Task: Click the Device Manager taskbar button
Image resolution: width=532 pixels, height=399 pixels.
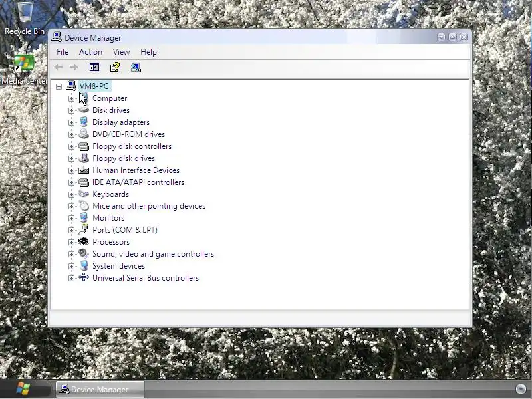Action: click(100, 389)
